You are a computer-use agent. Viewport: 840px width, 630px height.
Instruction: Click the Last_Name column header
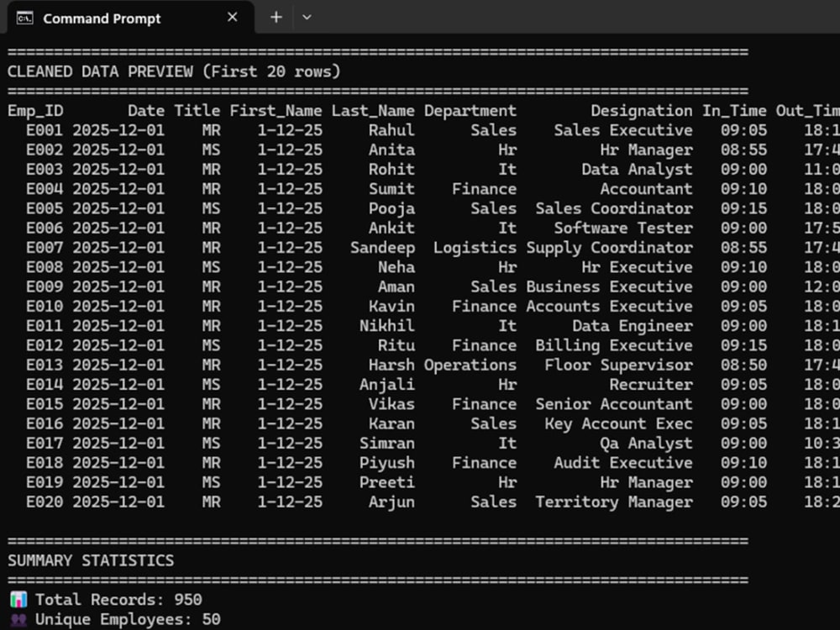point(373,111)
